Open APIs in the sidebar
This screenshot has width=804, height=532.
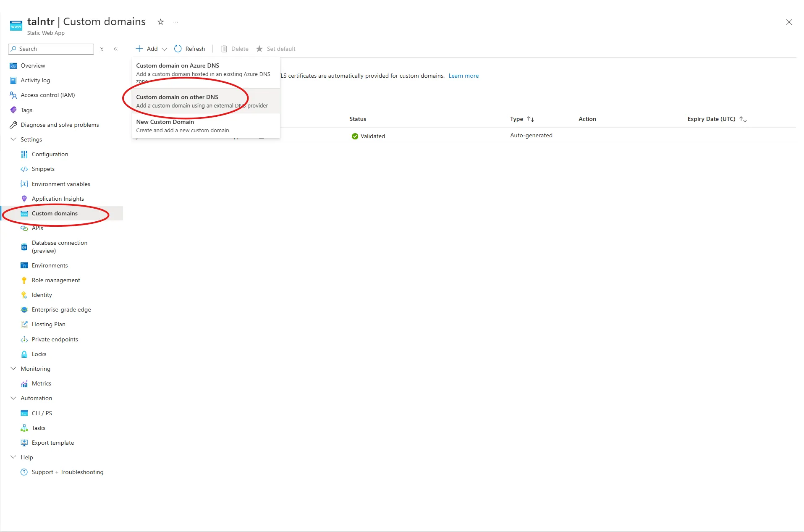(37, 228)
